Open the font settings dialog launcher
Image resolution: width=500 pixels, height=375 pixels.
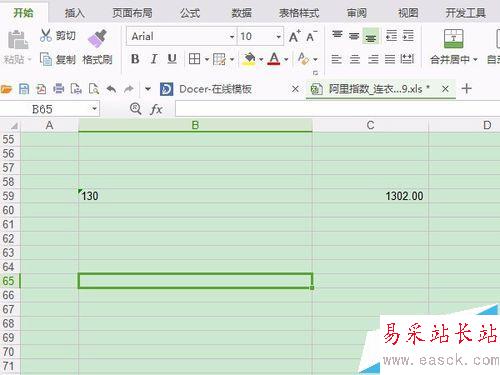point(315,73)
